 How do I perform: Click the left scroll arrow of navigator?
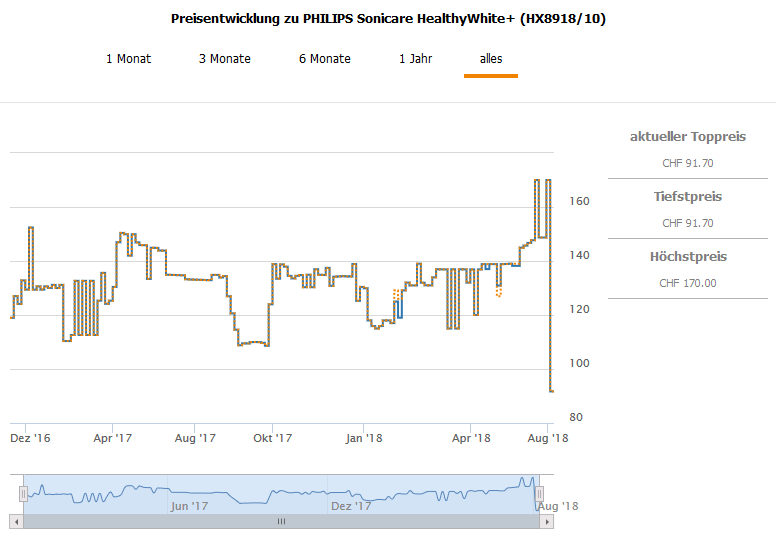16,521
